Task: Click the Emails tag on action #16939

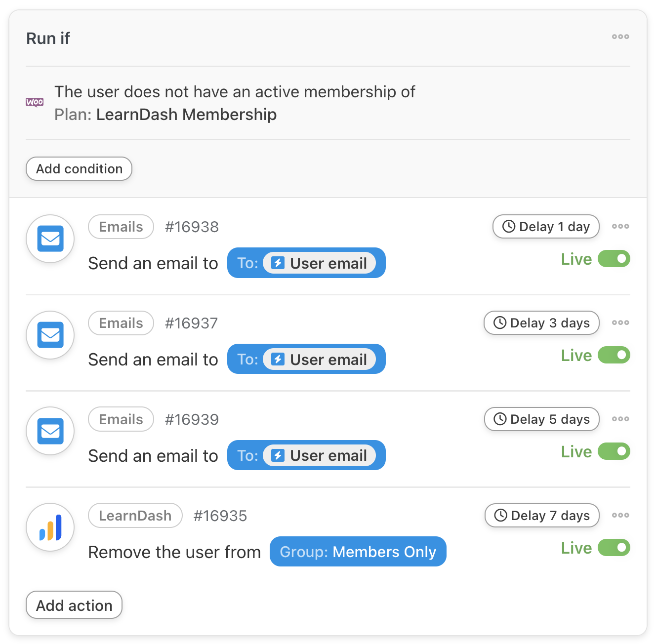Action: point(121,419)
